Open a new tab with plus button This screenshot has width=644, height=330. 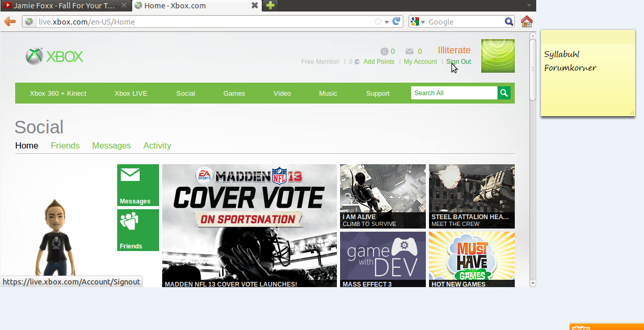point(270,6)
